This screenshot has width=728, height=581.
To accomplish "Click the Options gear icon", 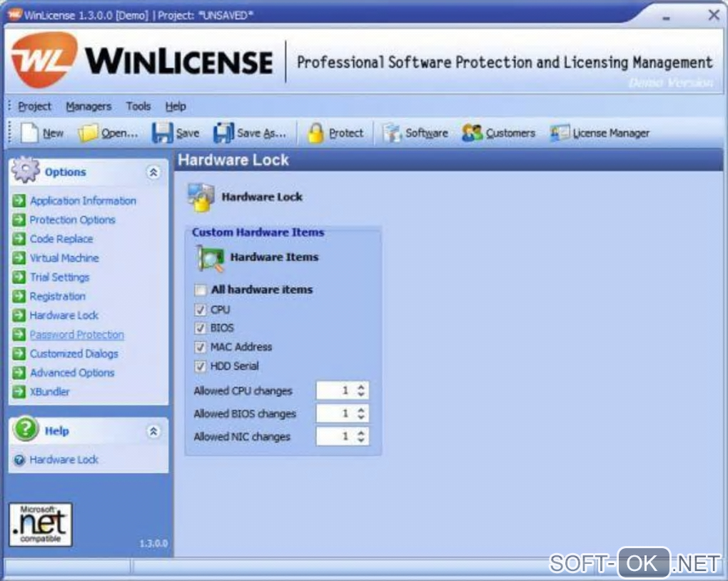I will [26, 170].
